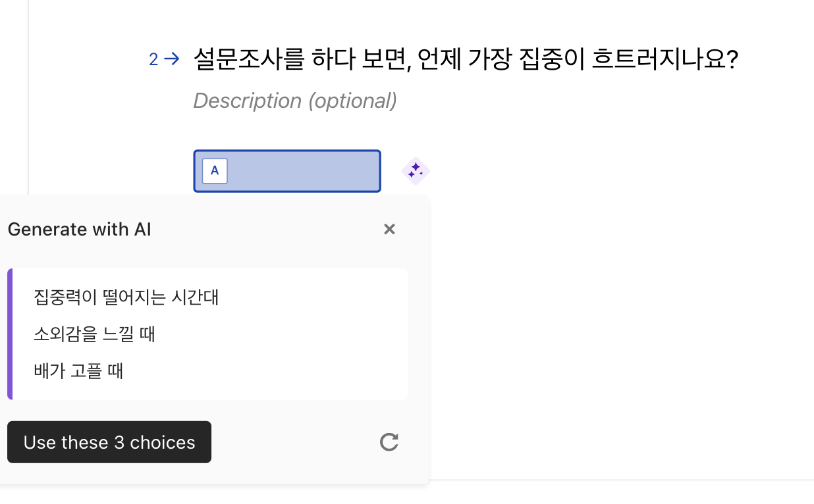Viewport: 814px width, 504px height.
Task: Click the question number 2 indicator
Action: pyautogui.click(x=153, y=59)
